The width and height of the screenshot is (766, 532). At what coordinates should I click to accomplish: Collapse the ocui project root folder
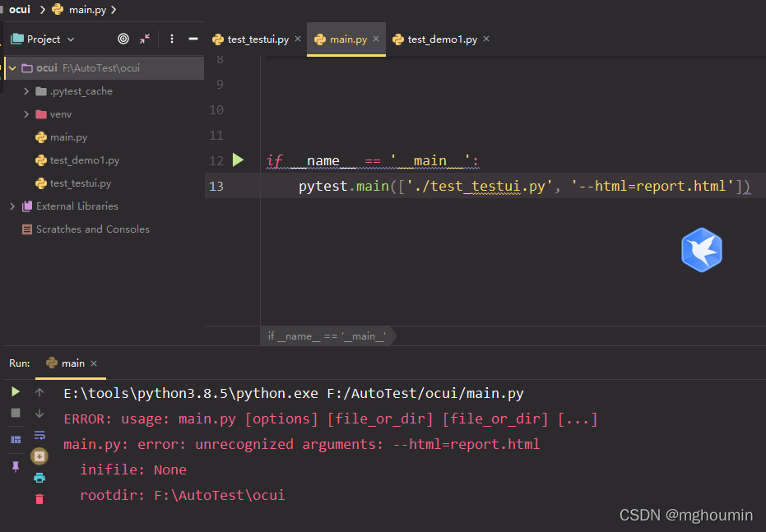12,67
